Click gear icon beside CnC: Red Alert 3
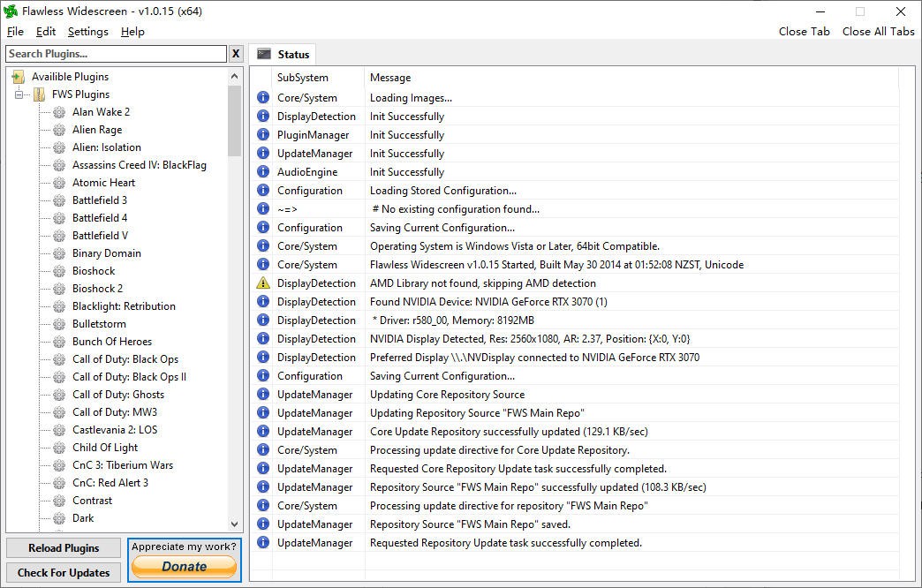 click(x=59, y=483)
